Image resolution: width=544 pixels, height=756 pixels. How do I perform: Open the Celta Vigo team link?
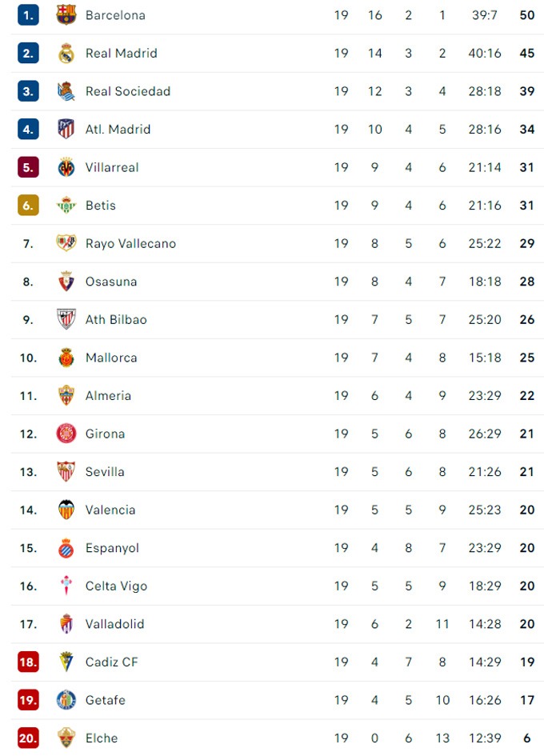pyautogui.click(x=116, y=586)
